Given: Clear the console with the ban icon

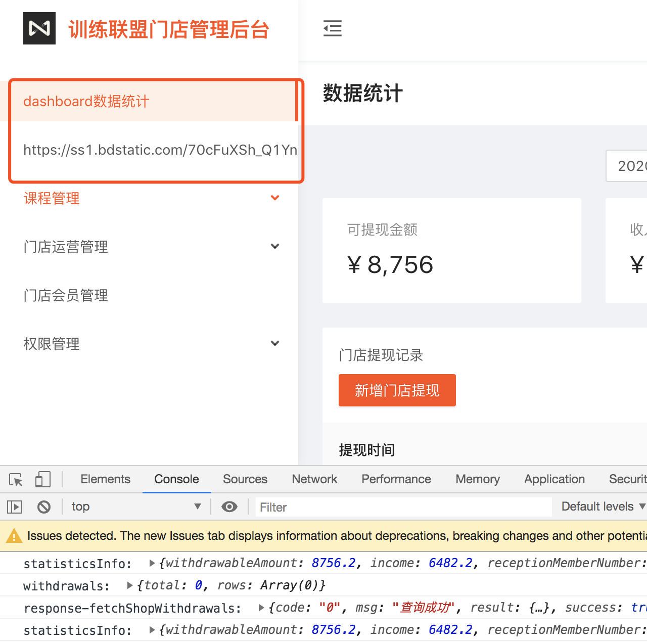Looking at the screenshot, I should coord(44,507).
